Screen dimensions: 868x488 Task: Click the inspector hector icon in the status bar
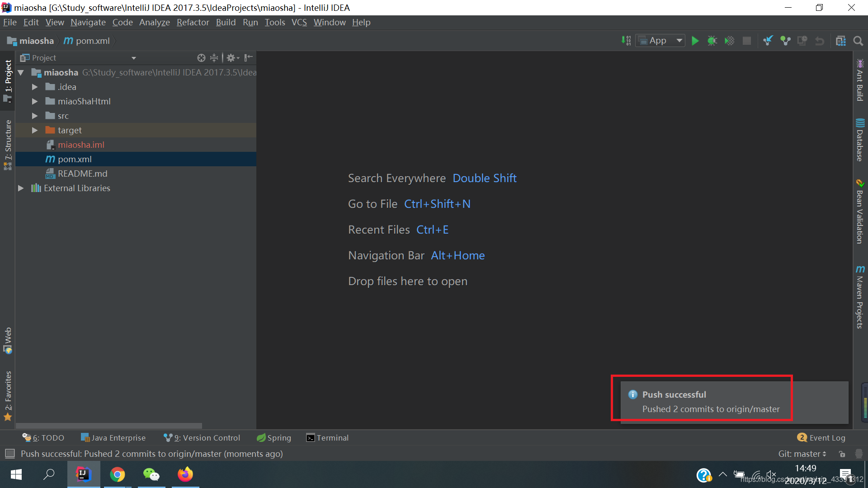859,454
